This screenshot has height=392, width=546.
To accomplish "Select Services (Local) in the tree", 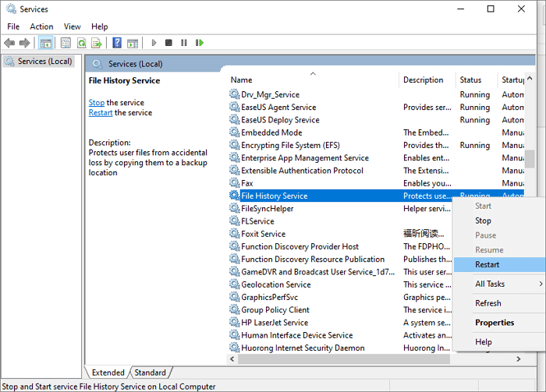I will [x=44, y=62].
